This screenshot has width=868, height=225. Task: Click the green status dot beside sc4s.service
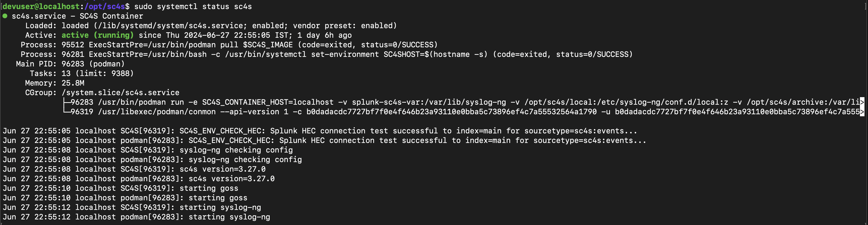point(5,16)
